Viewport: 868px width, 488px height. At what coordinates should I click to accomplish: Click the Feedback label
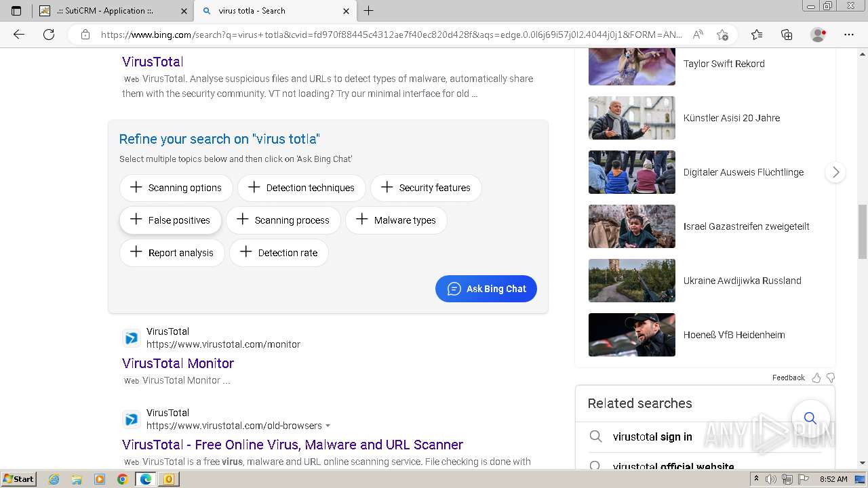(x=789, y=378)
